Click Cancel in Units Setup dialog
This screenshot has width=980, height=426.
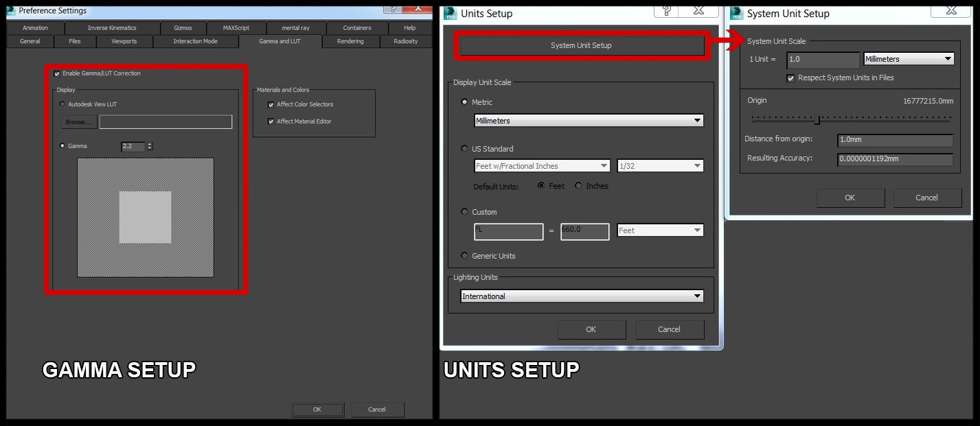pyautogui.click(x=670, y=329)
